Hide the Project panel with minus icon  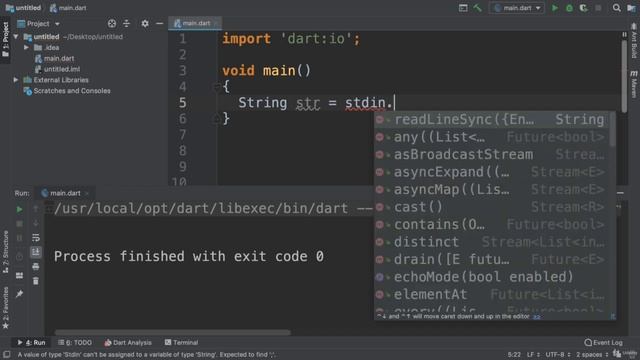(x=160, y=24)
